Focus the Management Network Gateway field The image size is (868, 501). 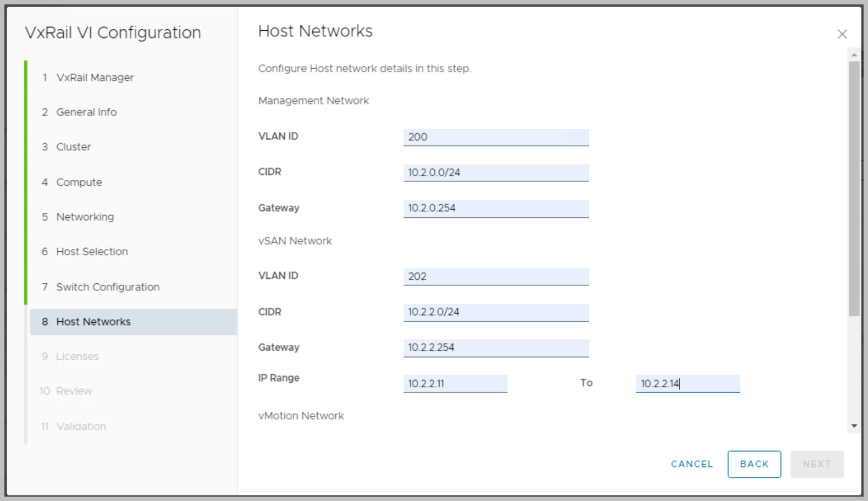pos(496,208)
